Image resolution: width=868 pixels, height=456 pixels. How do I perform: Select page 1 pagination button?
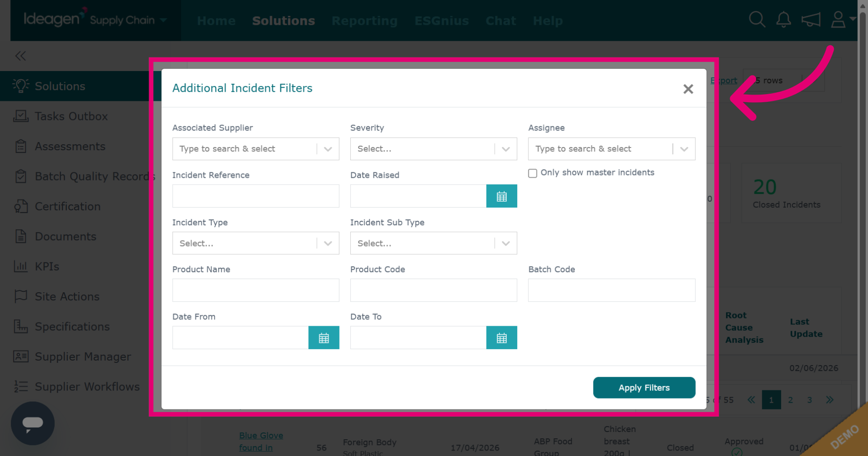point(771,400)
